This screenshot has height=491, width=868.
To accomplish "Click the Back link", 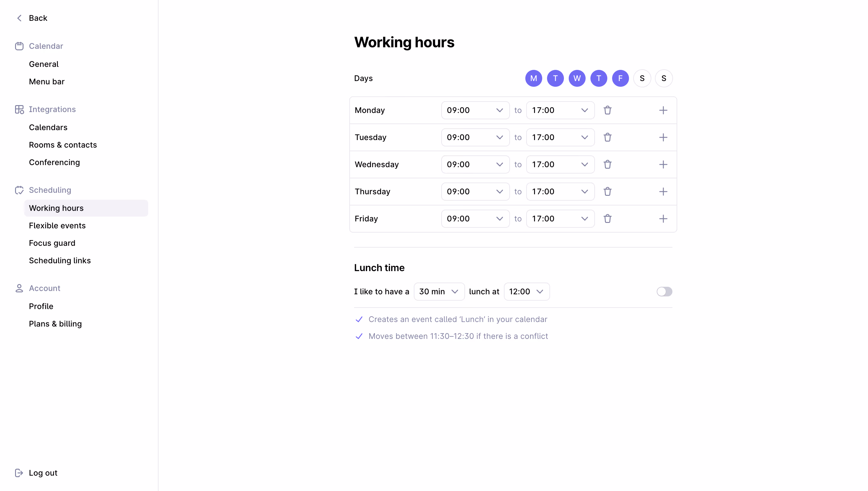I will pos(38,18).
